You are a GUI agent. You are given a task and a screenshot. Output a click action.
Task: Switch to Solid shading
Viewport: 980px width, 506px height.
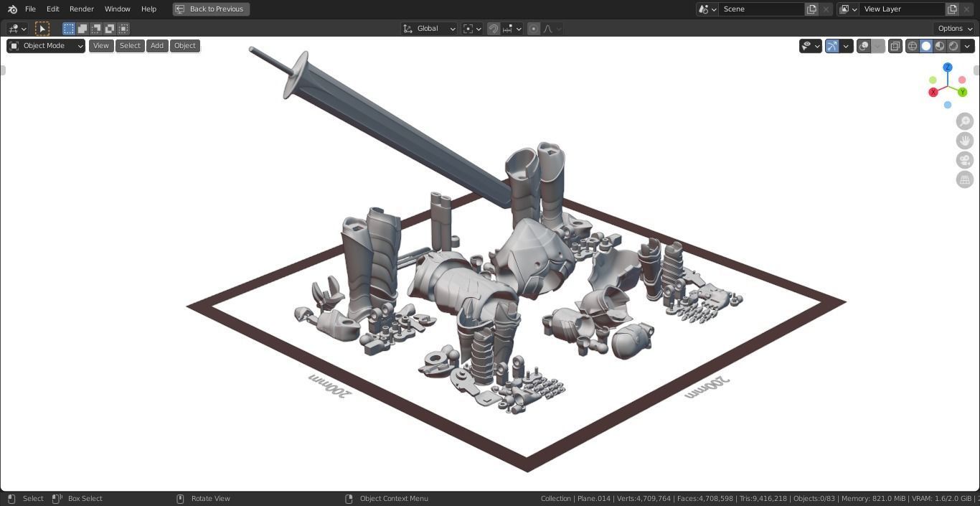pos(926,46)
